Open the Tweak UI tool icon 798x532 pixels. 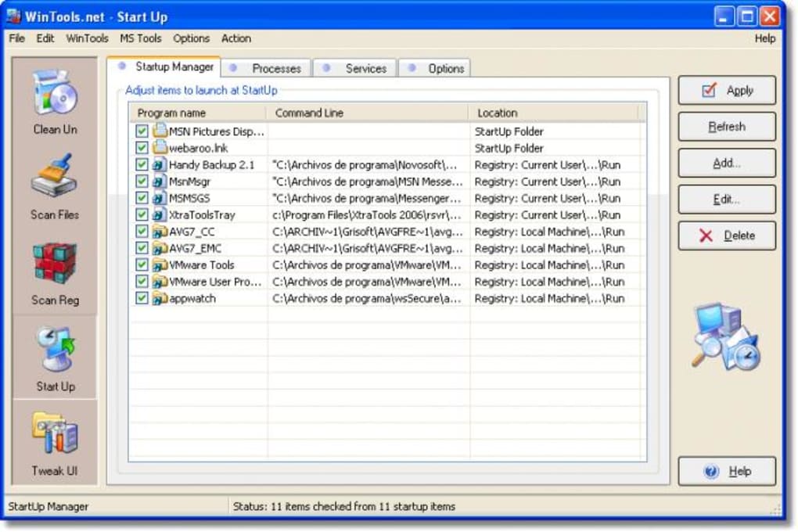point(55,433)
